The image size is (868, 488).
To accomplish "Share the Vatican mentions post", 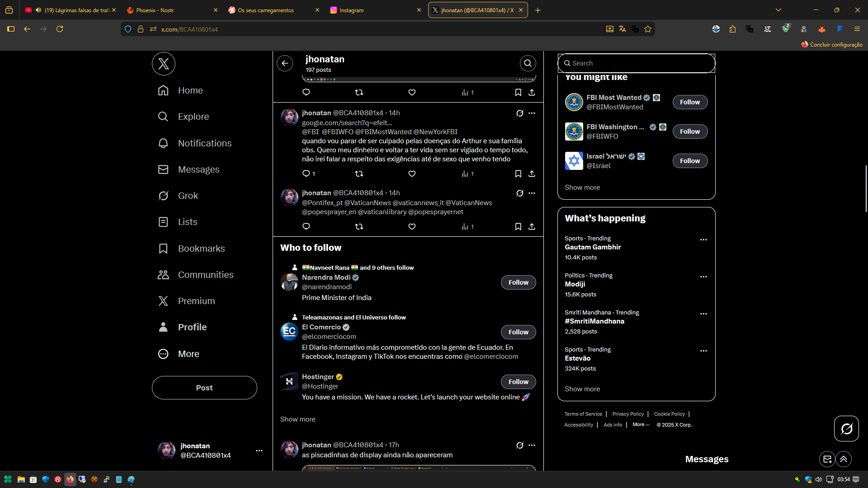I will pyautogui.click(x=532, y=227).
